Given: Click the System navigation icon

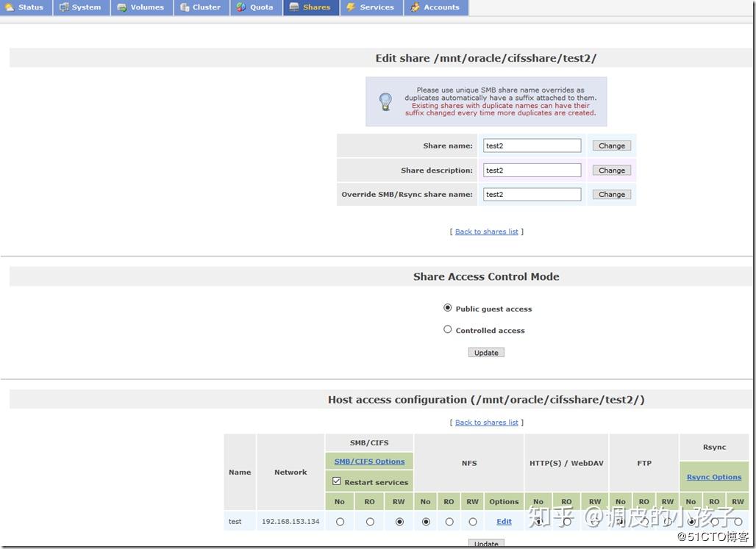Looking at the screenshot, I should coord(65,7).
